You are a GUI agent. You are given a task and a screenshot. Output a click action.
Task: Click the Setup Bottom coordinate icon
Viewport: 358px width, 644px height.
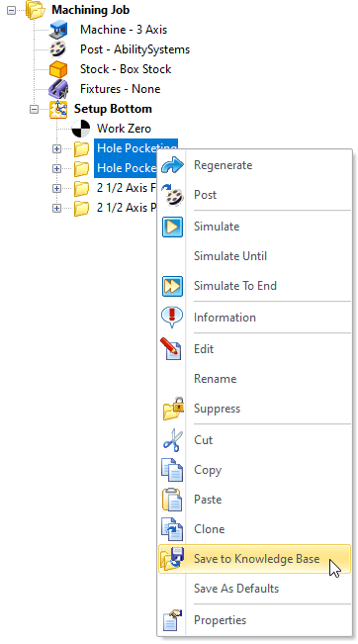click(58, 109)
